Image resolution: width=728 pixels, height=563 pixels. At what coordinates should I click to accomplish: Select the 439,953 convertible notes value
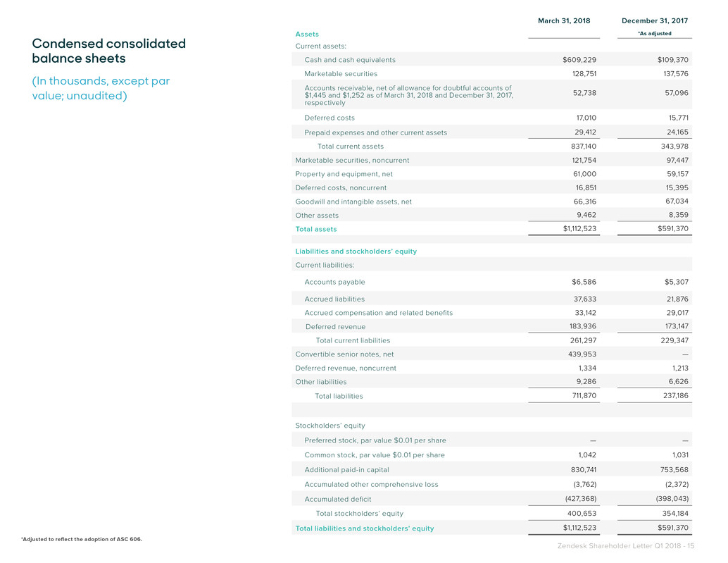582,354
